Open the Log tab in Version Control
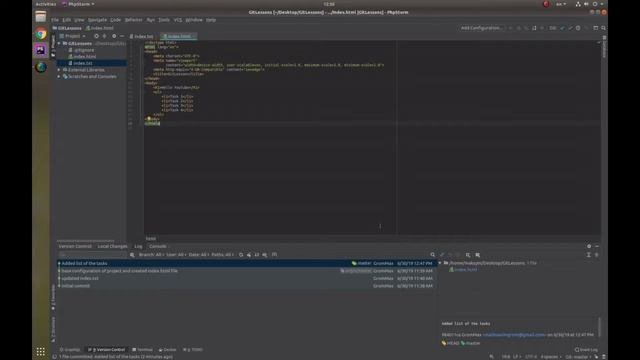640x360 pixels. (x=138, y=247)
